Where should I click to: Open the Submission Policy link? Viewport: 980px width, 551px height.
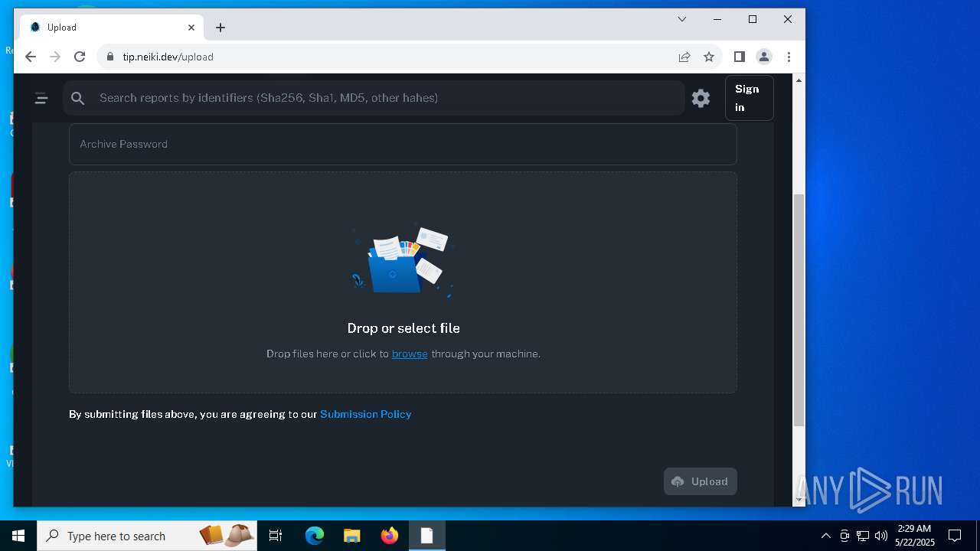tap(365, 414)
